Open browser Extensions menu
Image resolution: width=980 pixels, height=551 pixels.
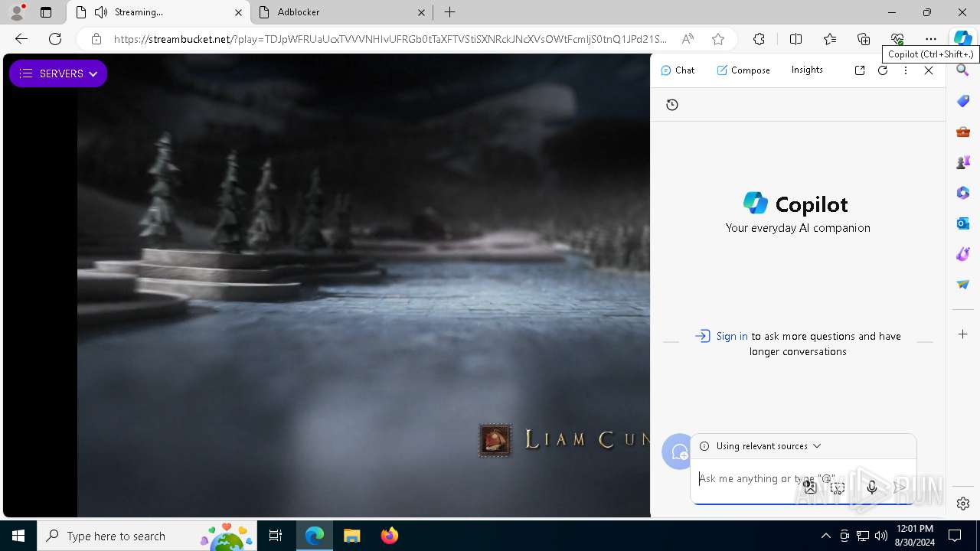point(759,39)
